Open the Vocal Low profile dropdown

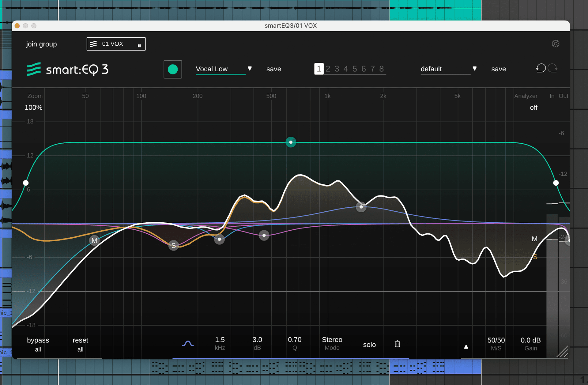point(221,69)
